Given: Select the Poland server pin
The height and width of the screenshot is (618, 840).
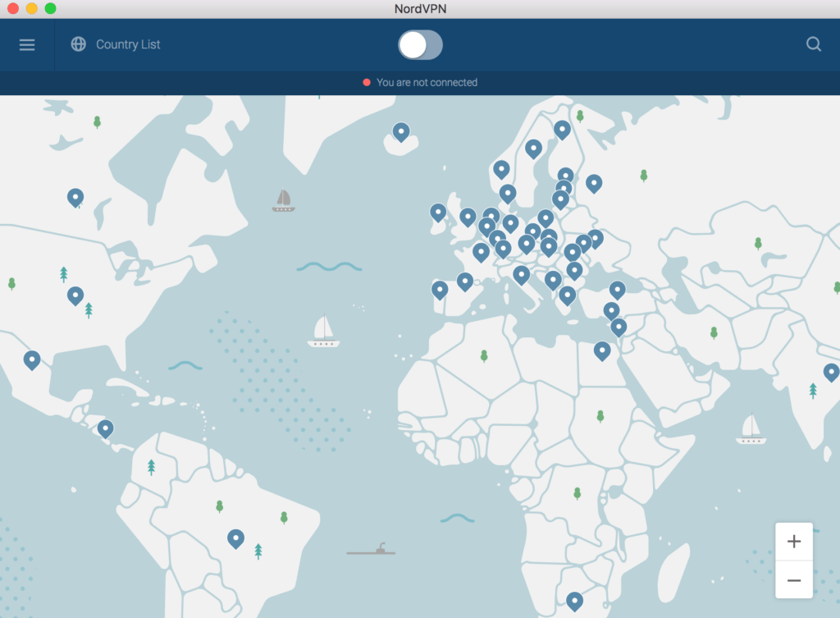Looking at the screenshot, I should click(546, 218).
